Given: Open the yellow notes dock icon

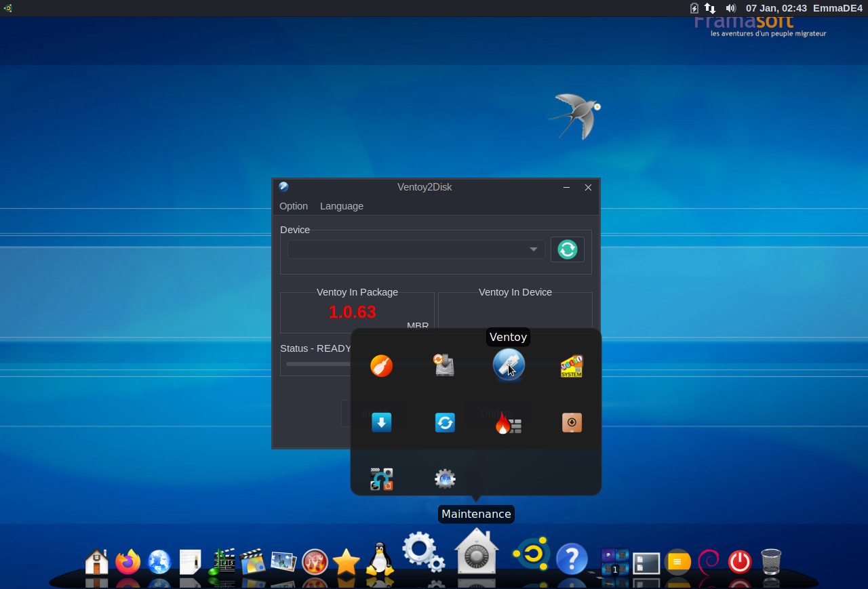Looking at the screenshot, I should (x=677, y=562).
